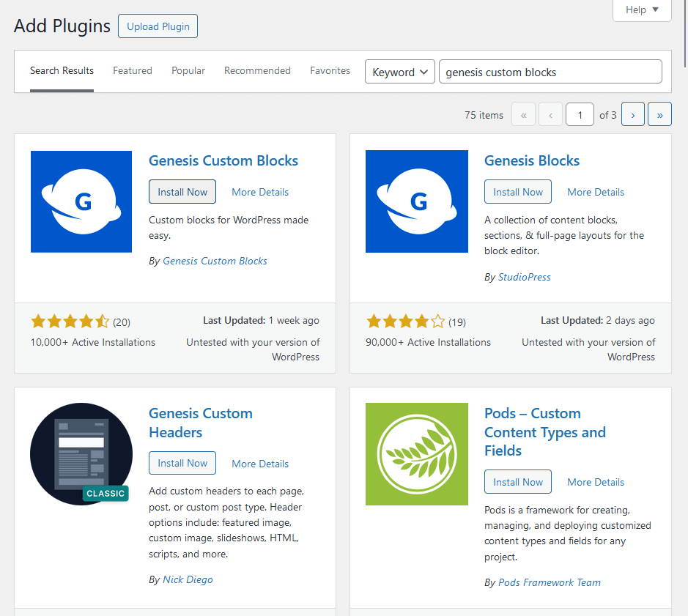The width and height of the screenshot is (688, 616).
Task: Open the Popular plugins tab
Action: point(188,70)
